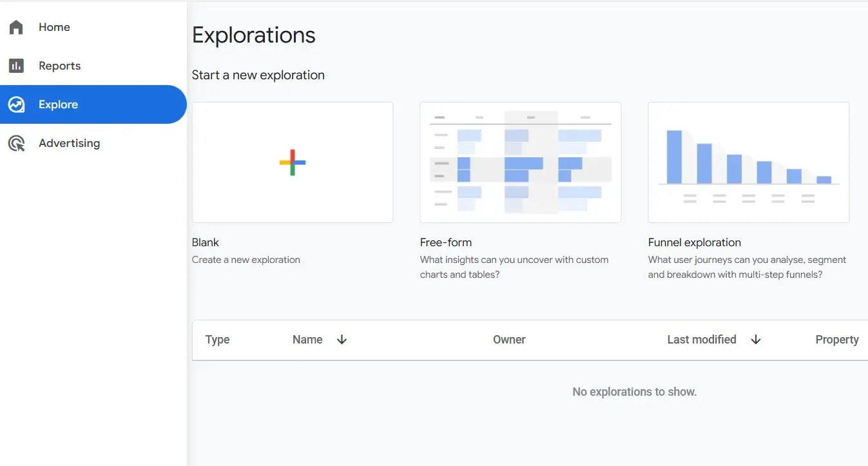The height and width of the screenshot is (466, 868).
Task: Click the Owner column header
Action: 509,340
